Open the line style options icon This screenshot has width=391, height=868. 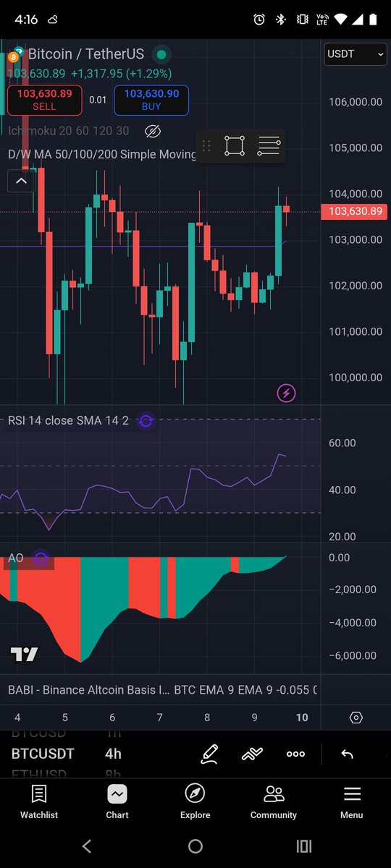click(269, 146)
